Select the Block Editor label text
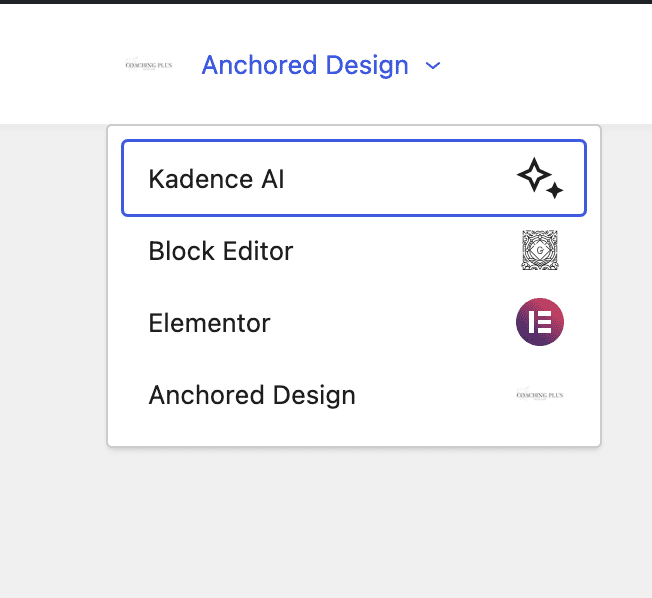Image resolution: width=652 pixels, height=598 pixels. 221,251
